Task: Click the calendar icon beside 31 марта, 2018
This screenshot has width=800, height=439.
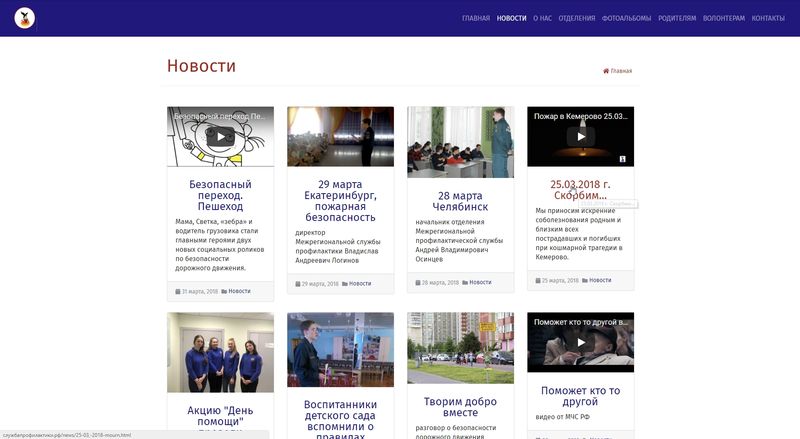Action: tap(178, 291)
